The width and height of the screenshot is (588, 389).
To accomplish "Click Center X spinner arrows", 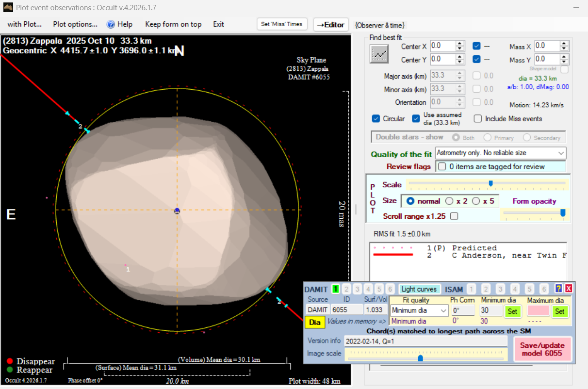I will tap(460, 46).
